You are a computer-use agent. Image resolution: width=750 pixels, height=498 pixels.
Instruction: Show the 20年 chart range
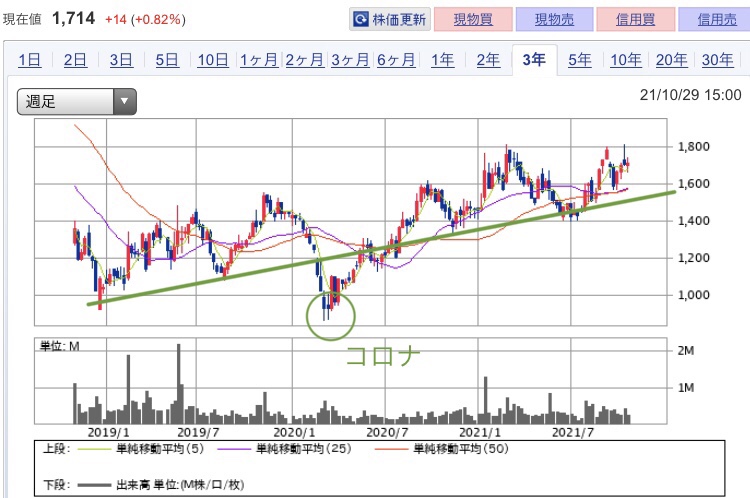(x=672, y=60)
